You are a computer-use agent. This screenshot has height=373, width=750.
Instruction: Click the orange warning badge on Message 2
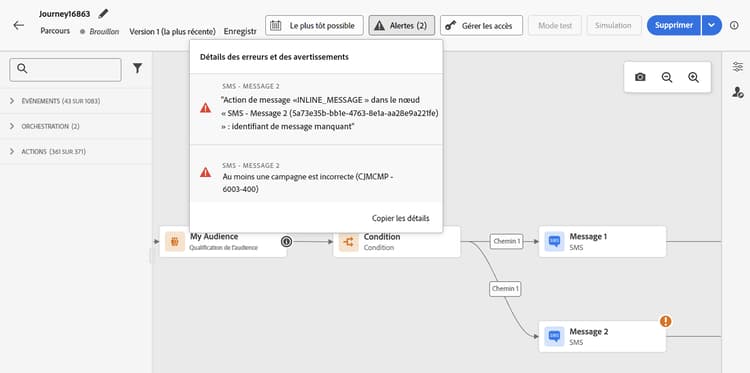point(665,321)
